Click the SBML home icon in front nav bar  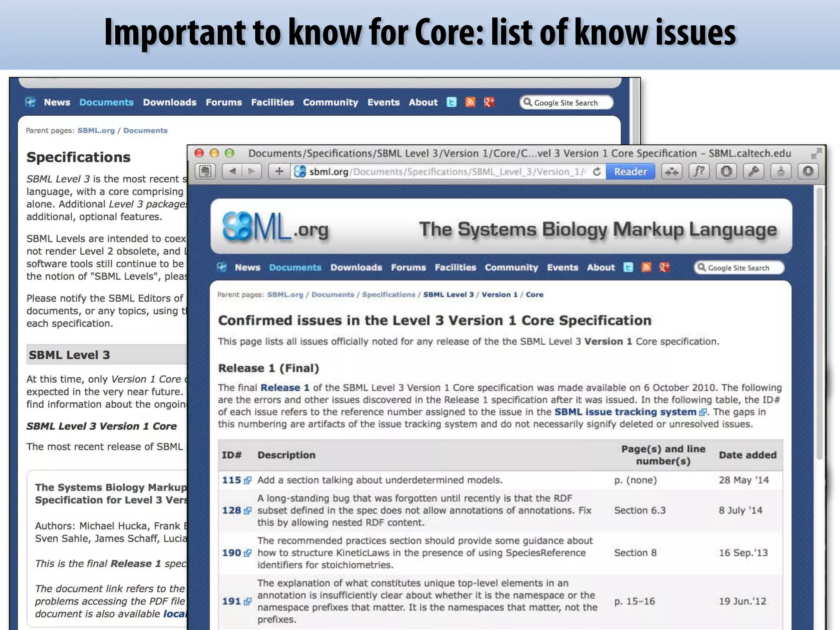pyautogui.click(x=221, y=267)
